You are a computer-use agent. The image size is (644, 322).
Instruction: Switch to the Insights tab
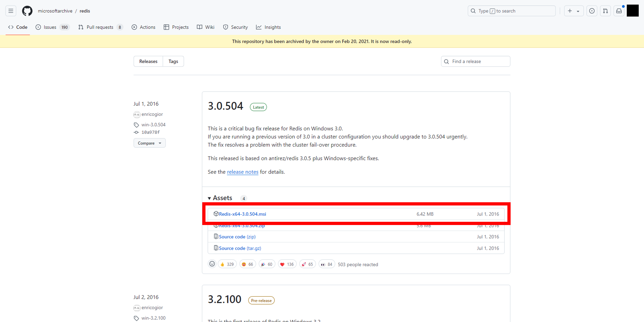coord(268,27)
